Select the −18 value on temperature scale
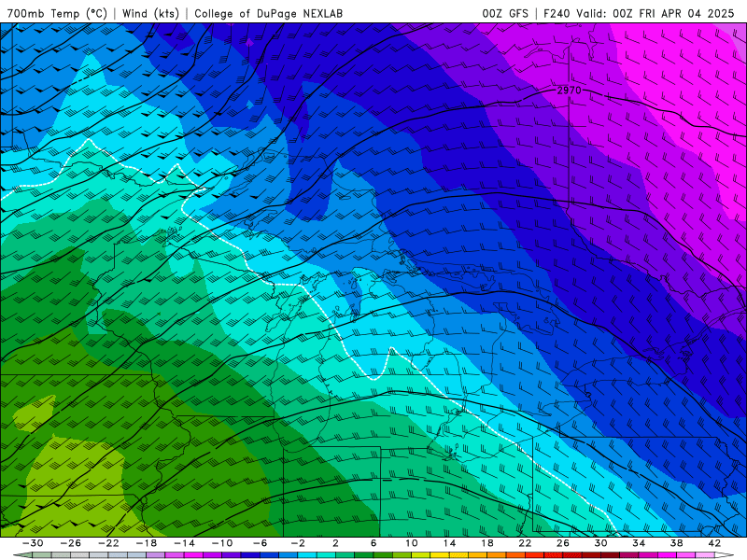 click(x=147, y=543)
